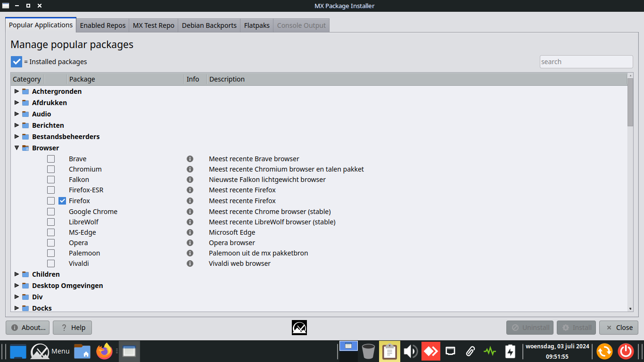Click the info icon for Brave
Image resolution: width=644 pixels, height=362 pixels.
190,159
